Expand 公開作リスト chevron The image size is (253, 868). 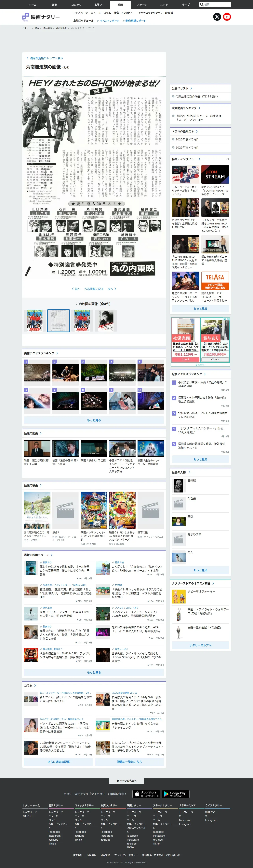pos(192,88)
